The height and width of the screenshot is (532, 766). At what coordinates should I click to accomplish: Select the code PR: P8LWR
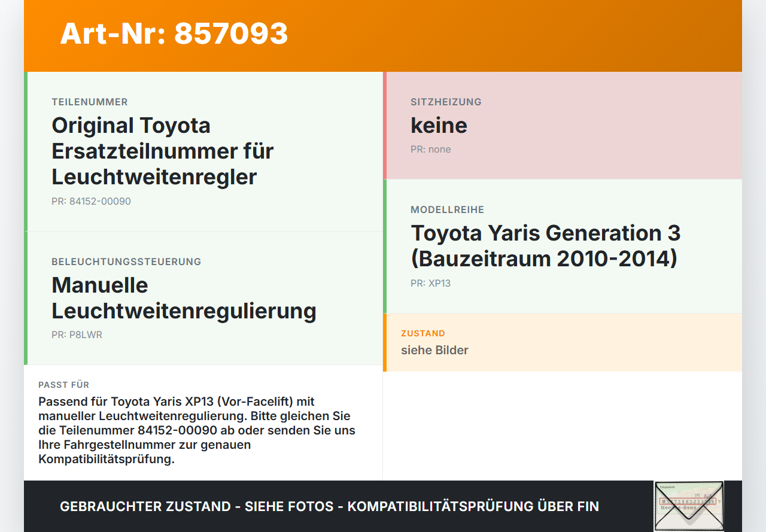[77, 335]
